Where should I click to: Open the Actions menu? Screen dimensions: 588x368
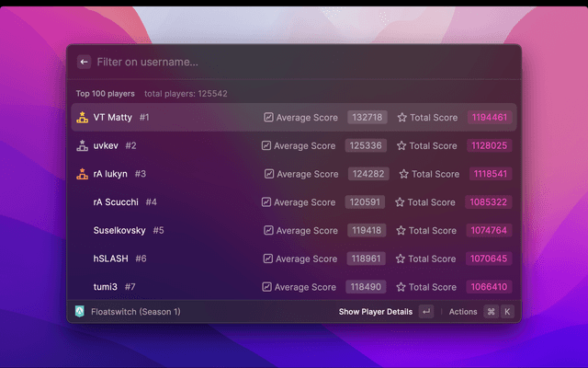click(x=463, y=312)
